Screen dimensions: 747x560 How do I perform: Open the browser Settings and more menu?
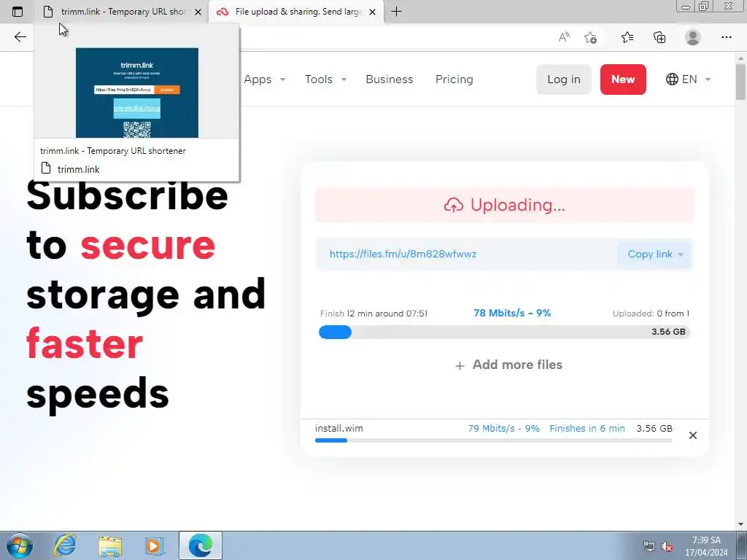726,37
